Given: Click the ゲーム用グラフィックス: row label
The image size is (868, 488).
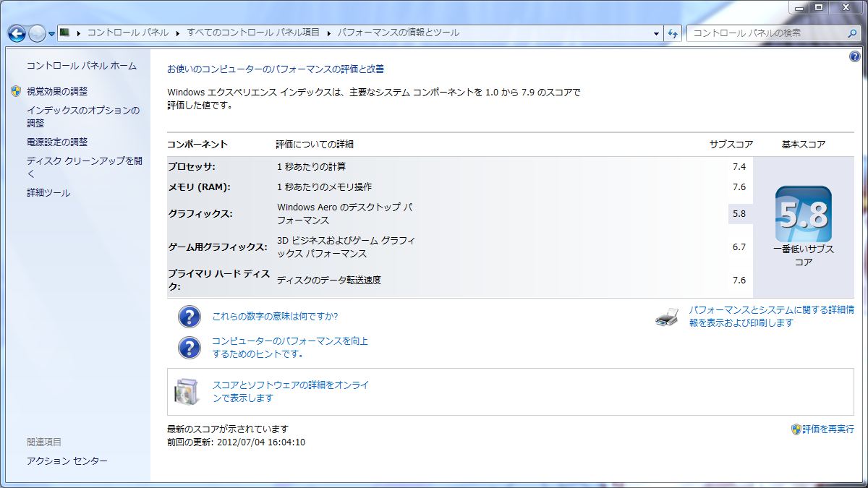Looking at the screenshot, I should [x=218, y=247].
